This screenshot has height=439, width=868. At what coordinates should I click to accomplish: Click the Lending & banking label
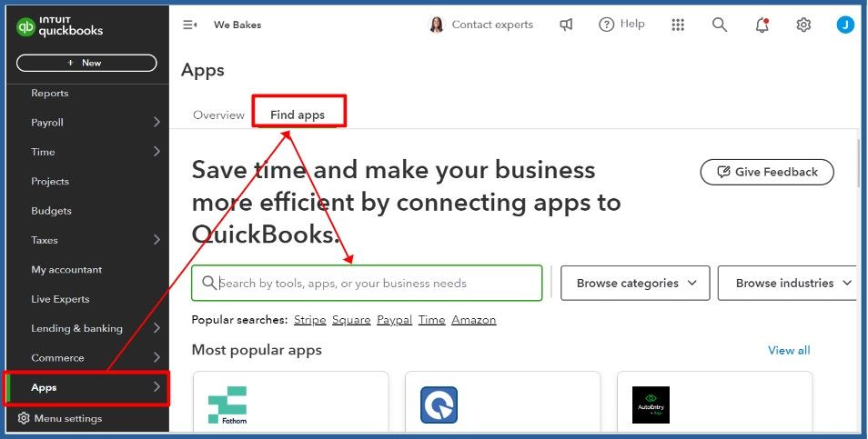pos(77,328)
